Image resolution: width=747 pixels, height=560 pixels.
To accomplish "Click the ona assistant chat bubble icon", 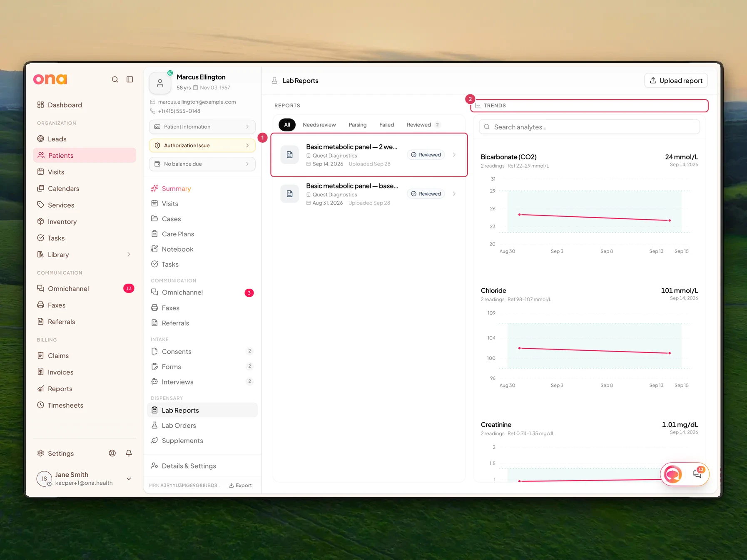I will (x=673, y=474).
